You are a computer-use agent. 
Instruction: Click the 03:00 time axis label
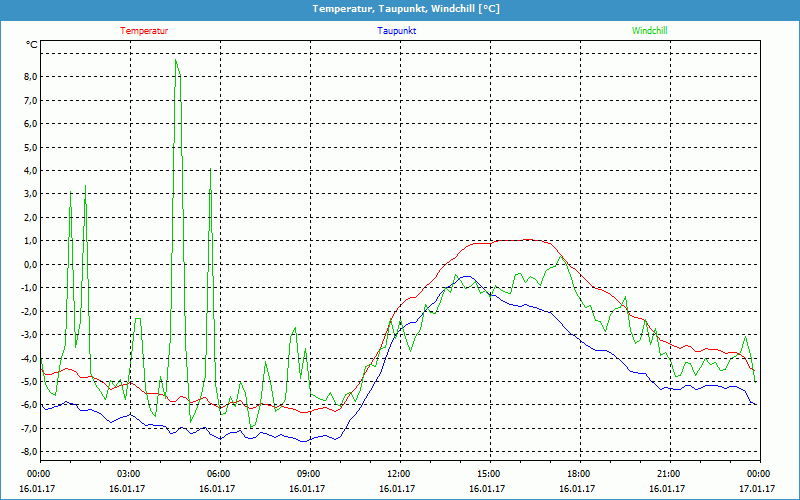click(130, 474)
